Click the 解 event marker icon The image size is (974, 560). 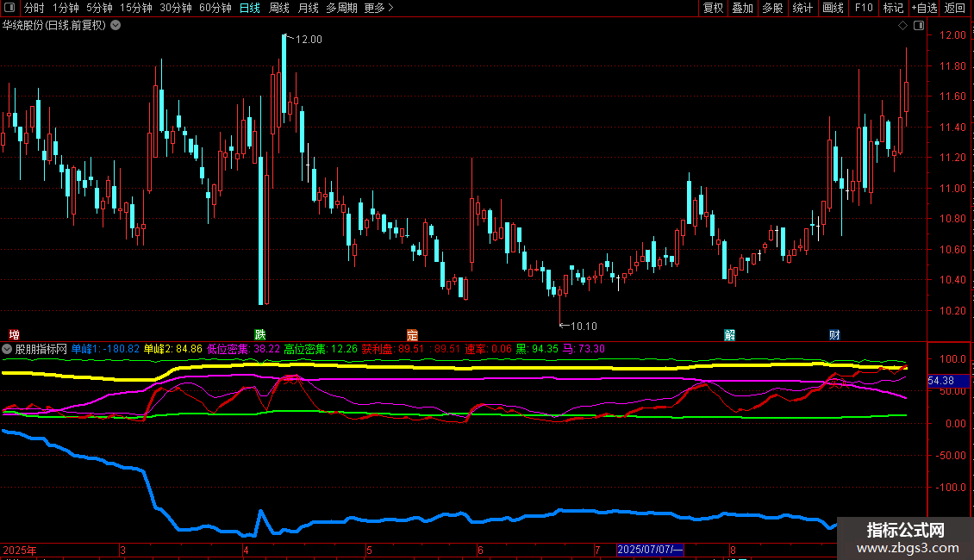[x=730, y=334]
